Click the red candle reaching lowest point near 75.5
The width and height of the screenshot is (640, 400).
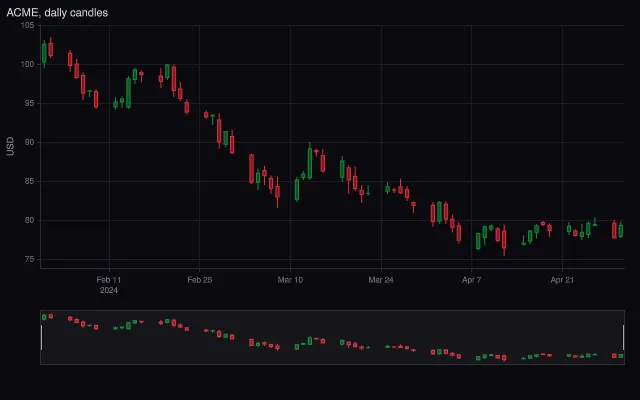pyautogui.click(x=504, y=240)
